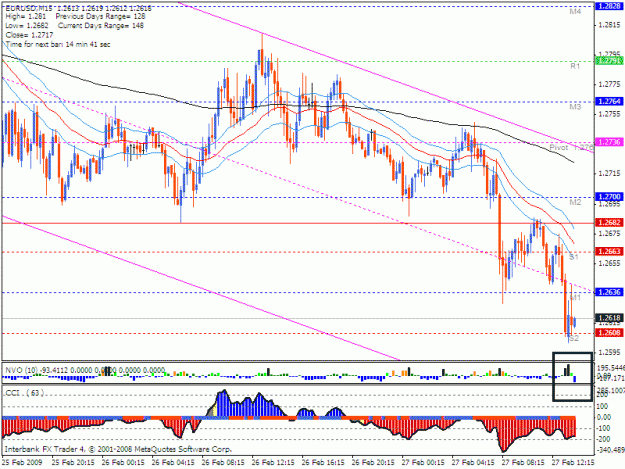Select the 1.2655 axis price tick

pyautogui.click(x=609, y=263)
